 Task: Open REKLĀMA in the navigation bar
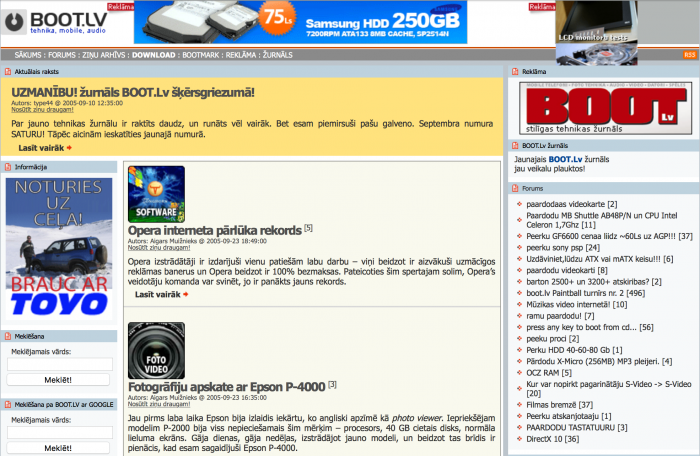point(241,55)
